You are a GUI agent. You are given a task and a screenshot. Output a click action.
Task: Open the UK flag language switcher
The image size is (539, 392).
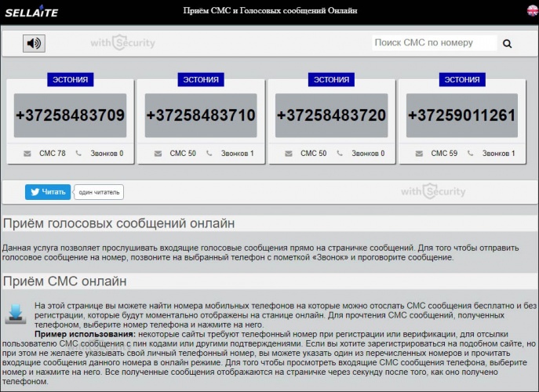[532, 11]
